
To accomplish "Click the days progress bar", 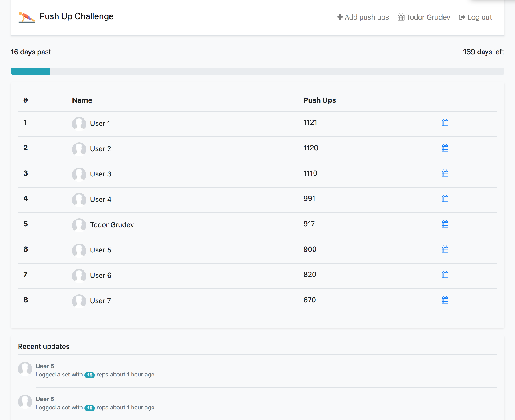I will [257, 71].
